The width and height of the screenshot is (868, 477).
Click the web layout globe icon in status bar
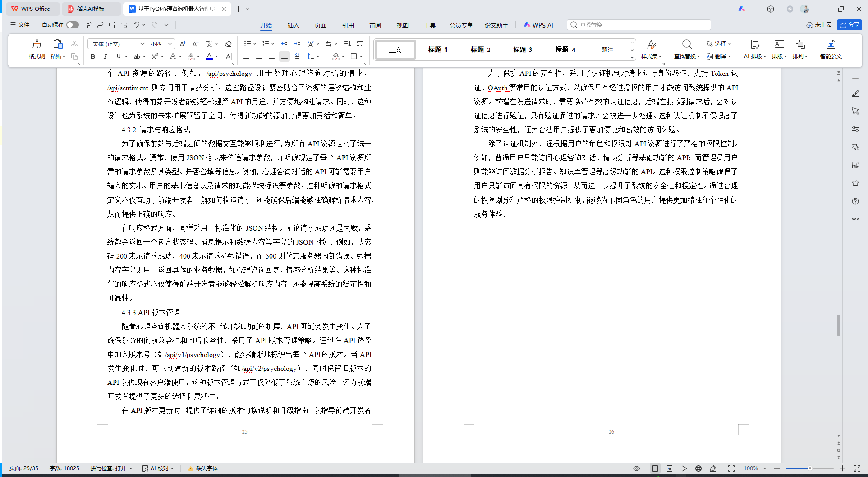tap(698, 468)
